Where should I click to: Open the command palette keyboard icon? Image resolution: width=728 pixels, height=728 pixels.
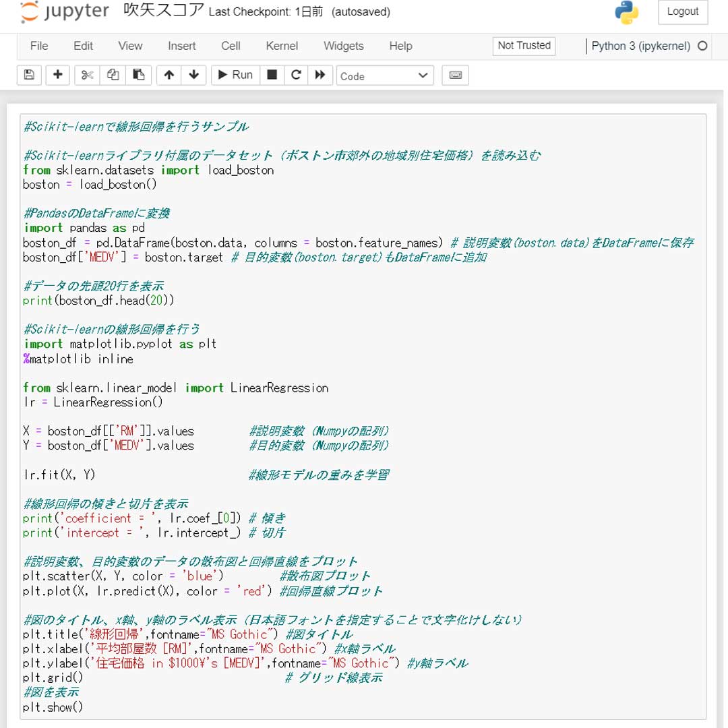click(x=456, y=75)
